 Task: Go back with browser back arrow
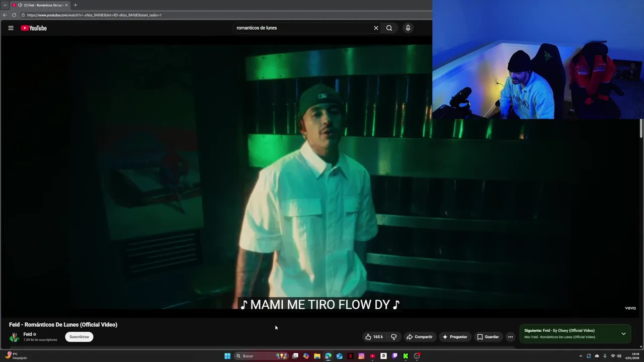point(5,15)
